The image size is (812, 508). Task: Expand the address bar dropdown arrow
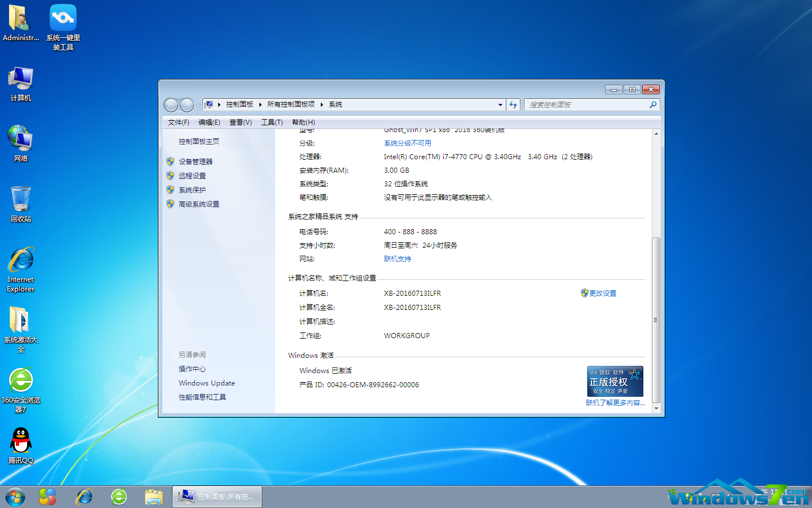point(500,104)
